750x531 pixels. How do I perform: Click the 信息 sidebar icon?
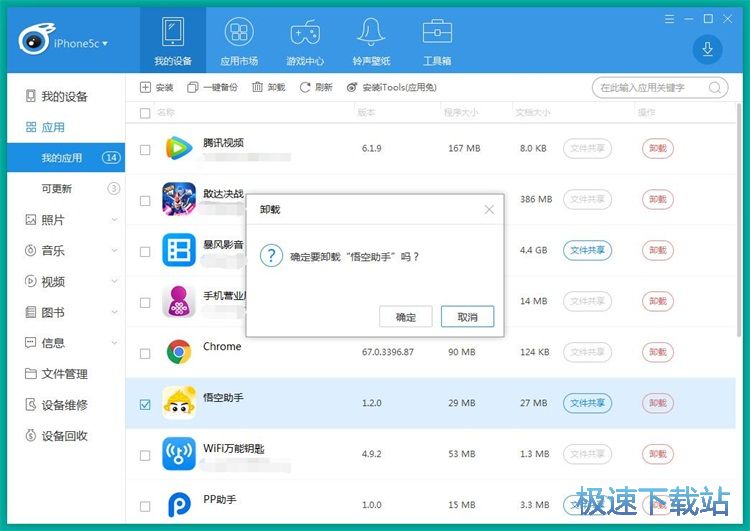click(x=31, y=343)
